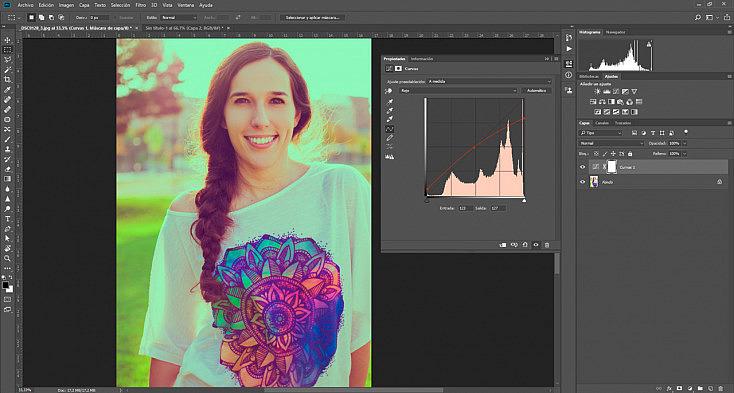The width and height of the screenshot is (734, 393).
Task: Select the draw-curve pencil icon
Action: (x=389, y=138)
